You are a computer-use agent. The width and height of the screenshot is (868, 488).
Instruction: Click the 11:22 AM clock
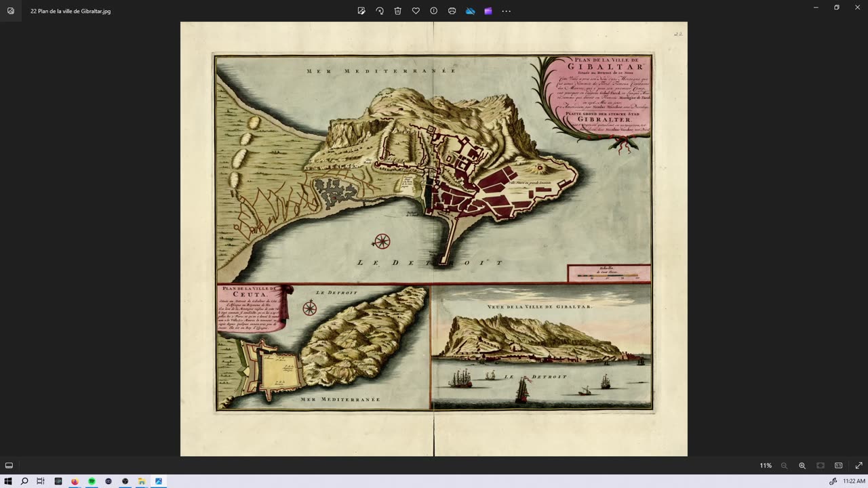[x=854, y=481]
